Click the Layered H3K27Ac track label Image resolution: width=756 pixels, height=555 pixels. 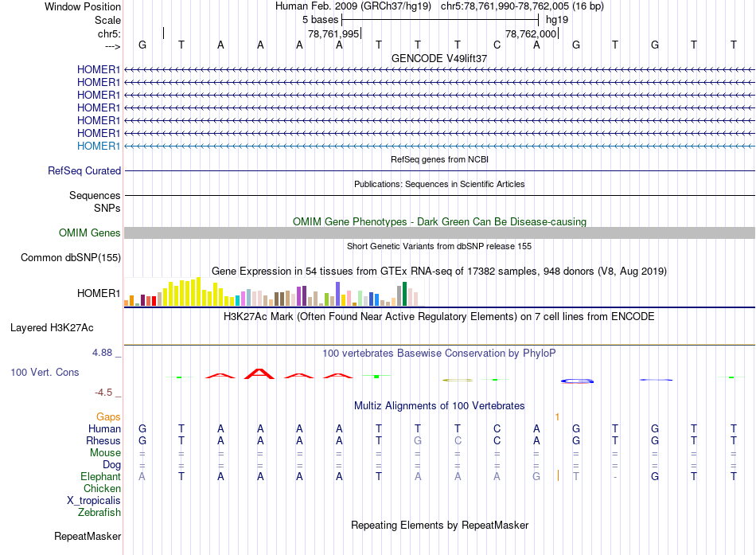(52, 328)
